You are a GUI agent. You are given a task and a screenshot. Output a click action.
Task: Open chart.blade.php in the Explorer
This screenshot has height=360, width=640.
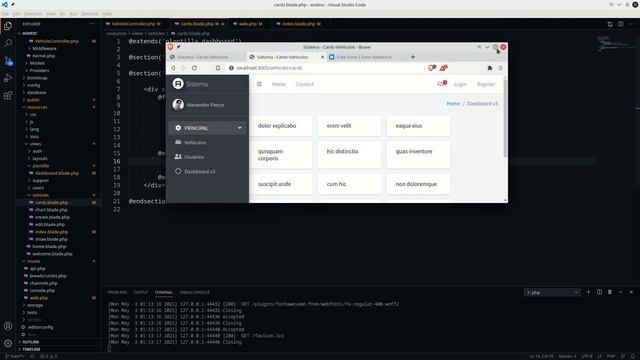point(51,210)
